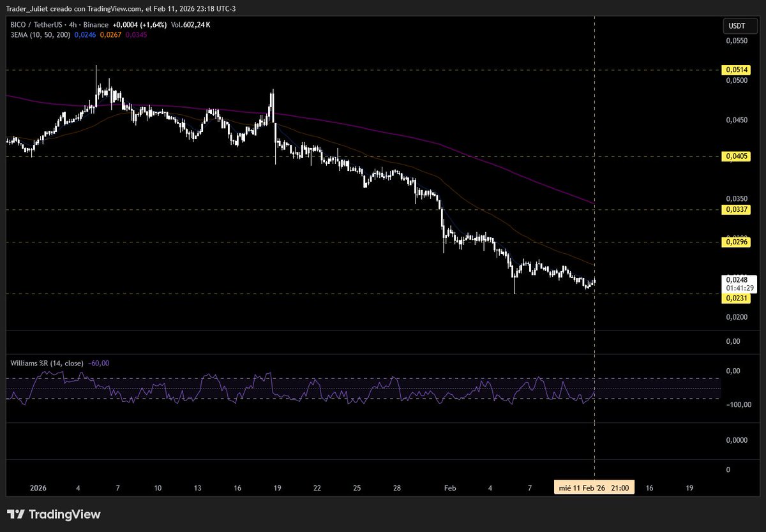
Task: Click the 0,0550 price axis label
Action: 737,40
